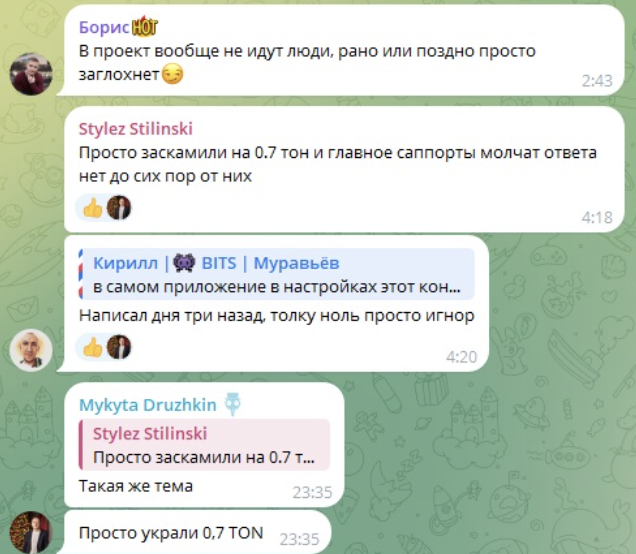Image resolution: width=636 pixels, height=554 pixels.
Task: Open avatar of the 4:20 message sender
Action: coord(31,350)
